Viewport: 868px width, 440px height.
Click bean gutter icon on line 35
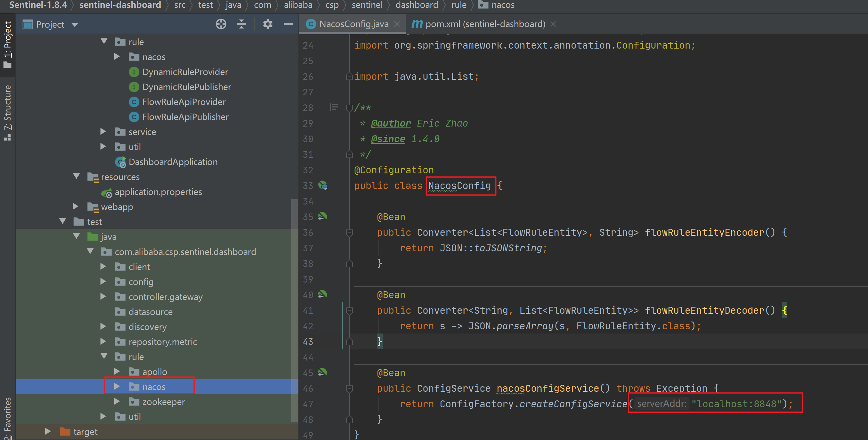[x=322, y=216]
